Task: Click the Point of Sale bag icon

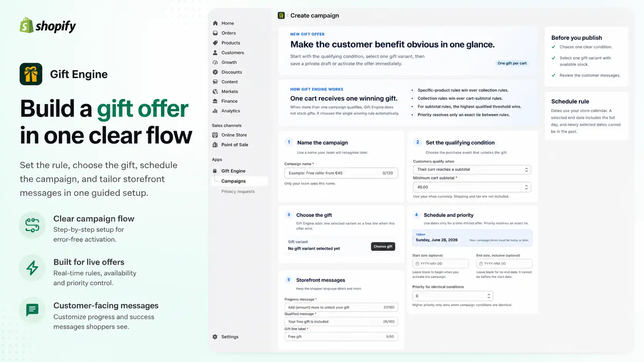Action: coord(215,145)
